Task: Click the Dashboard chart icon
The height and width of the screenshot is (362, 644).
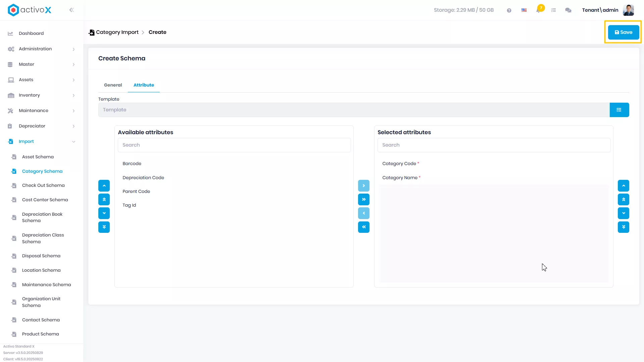Action: coord(10,34)
